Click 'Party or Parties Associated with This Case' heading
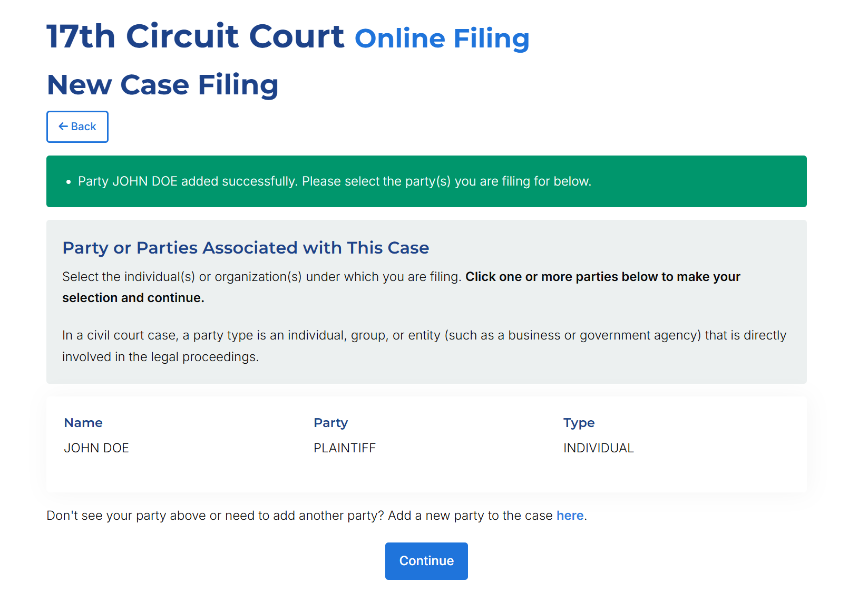Viewport: 868px width, 601px height. 246,248
